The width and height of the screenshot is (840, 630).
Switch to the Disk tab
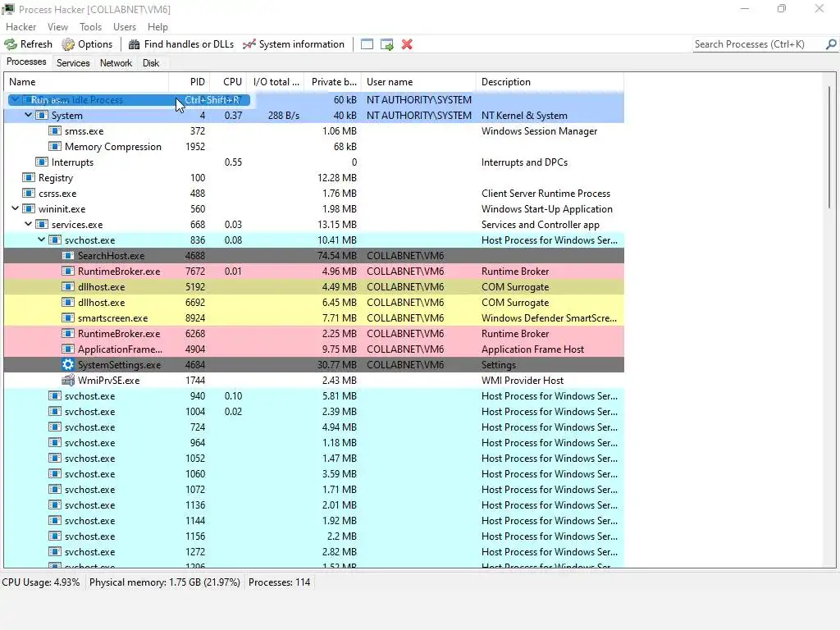pyautogui.click(x=151, y=63)
